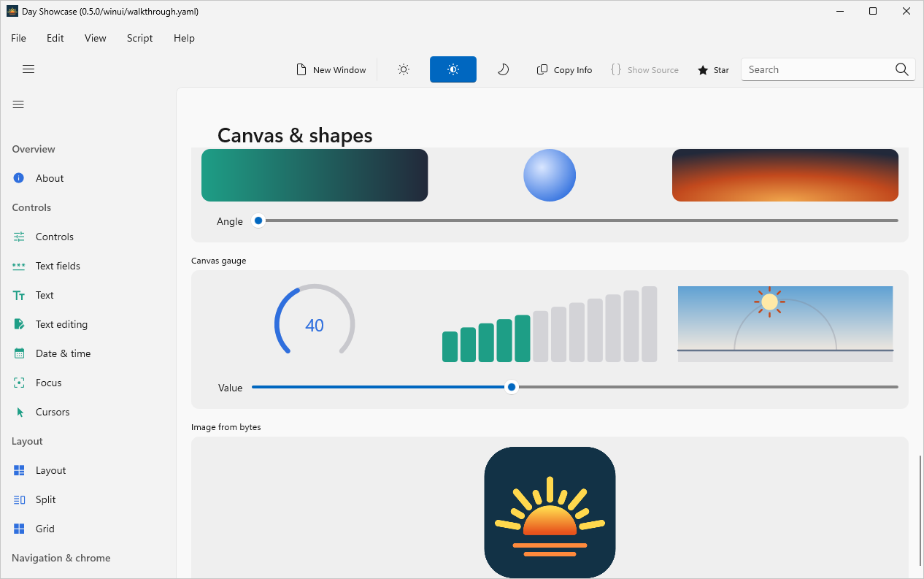Viewport: 924px width, 579px height.
Task: Click the Navigation & chrome section header
Action: pos(61,558)
